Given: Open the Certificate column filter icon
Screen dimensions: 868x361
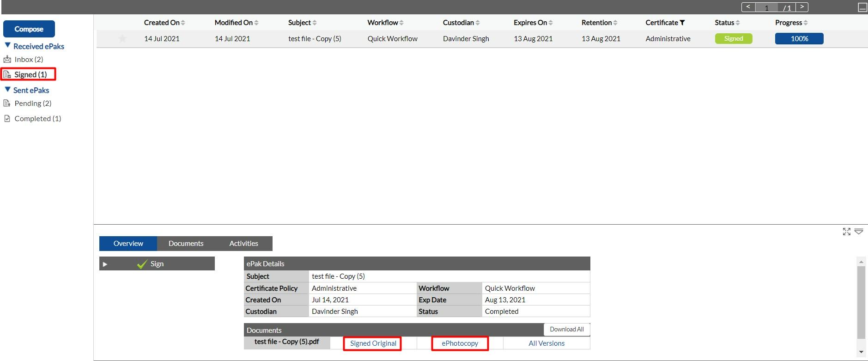Looking at the screenshot, I should point(682,23).
